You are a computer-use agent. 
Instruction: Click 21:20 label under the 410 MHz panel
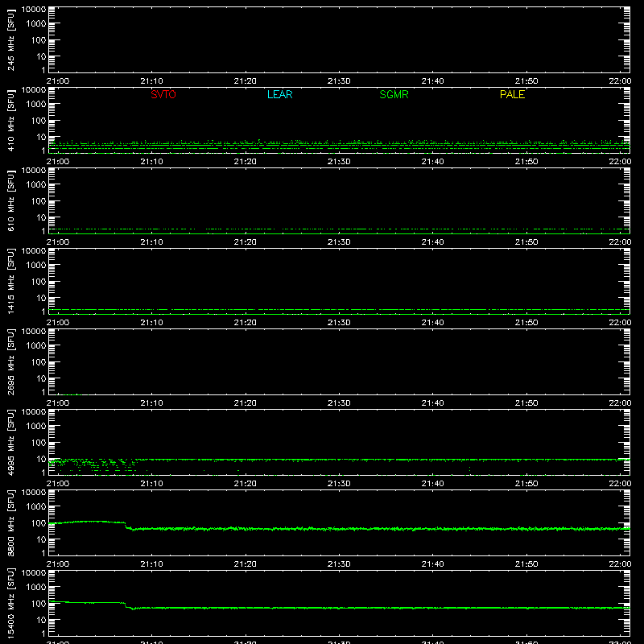click(x=246, y=162)
